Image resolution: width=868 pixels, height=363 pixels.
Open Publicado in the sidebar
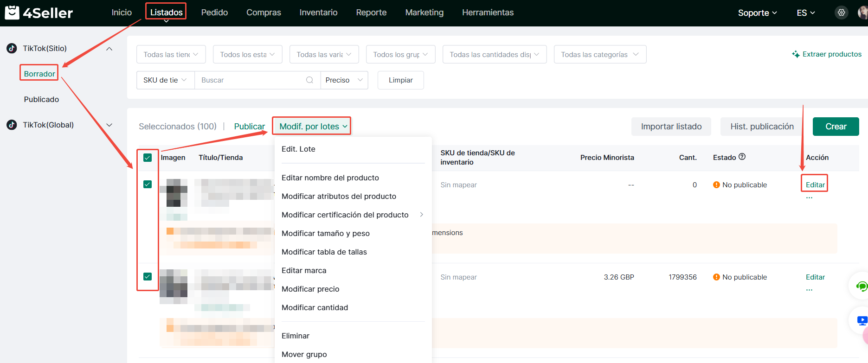click(x=41, y=99)
